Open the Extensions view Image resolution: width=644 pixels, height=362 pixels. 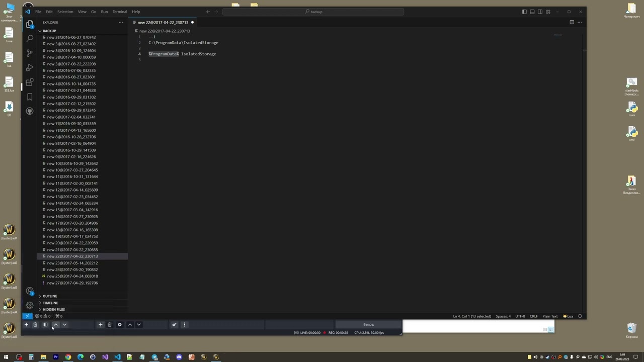[30, 82]
